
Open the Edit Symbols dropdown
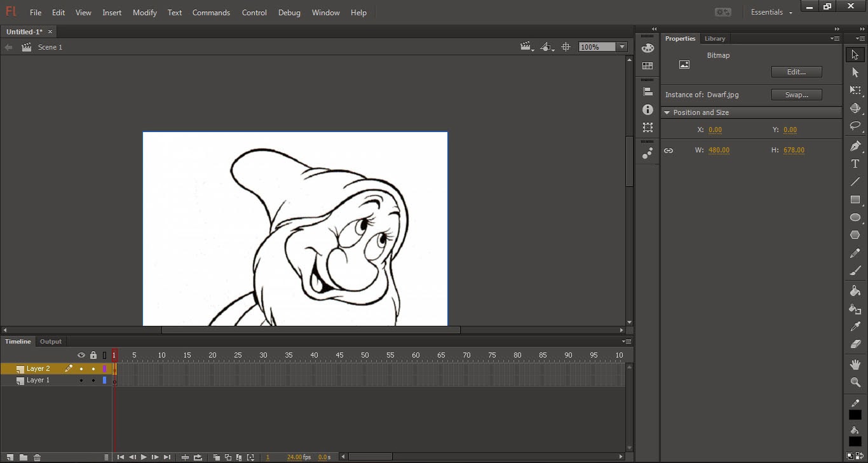click(547, 47)
